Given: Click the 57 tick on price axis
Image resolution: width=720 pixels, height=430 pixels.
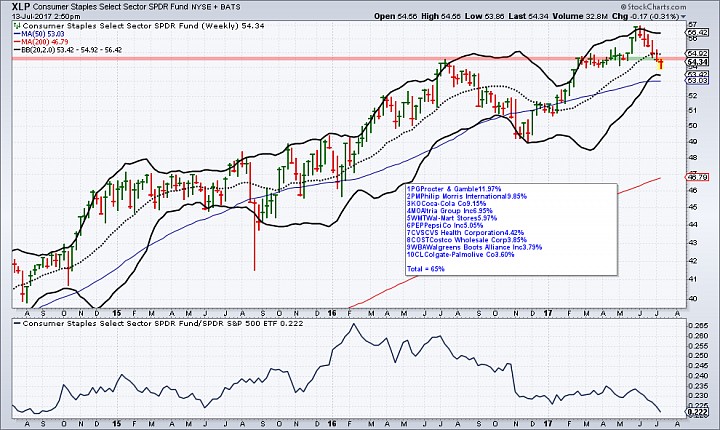Looking at the screenshot, I should (x=692, y=24).
